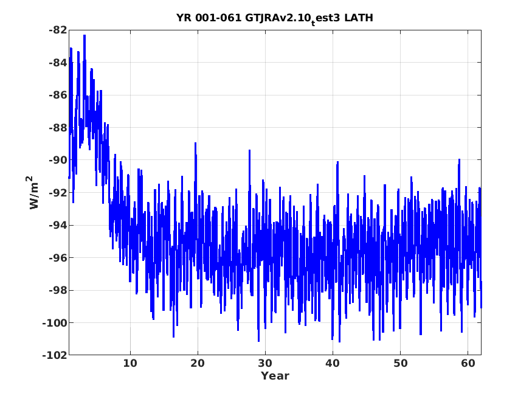This screenshot has width=532, height=399.
Task: Click the x-axis tick label '40'
Action: (x=333, y=363)
